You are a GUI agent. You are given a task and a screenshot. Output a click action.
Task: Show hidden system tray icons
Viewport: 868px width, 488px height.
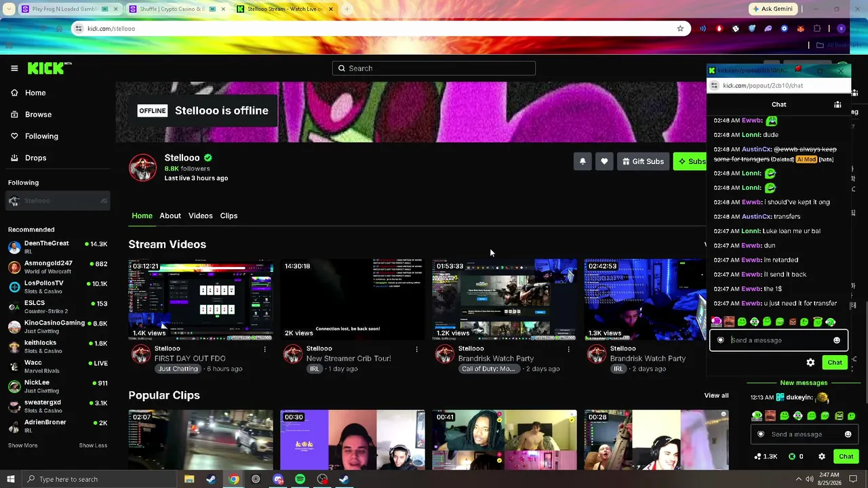(x=798, y=479)
